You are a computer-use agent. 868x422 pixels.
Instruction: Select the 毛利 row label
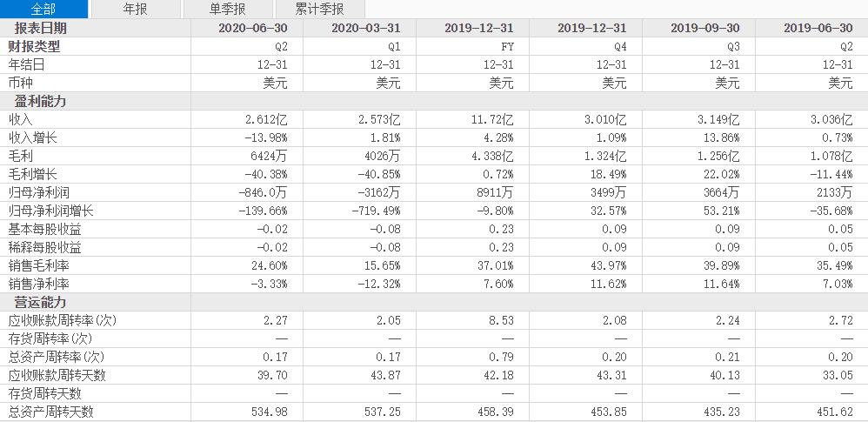pyautogui.click(x=21, y=156)
